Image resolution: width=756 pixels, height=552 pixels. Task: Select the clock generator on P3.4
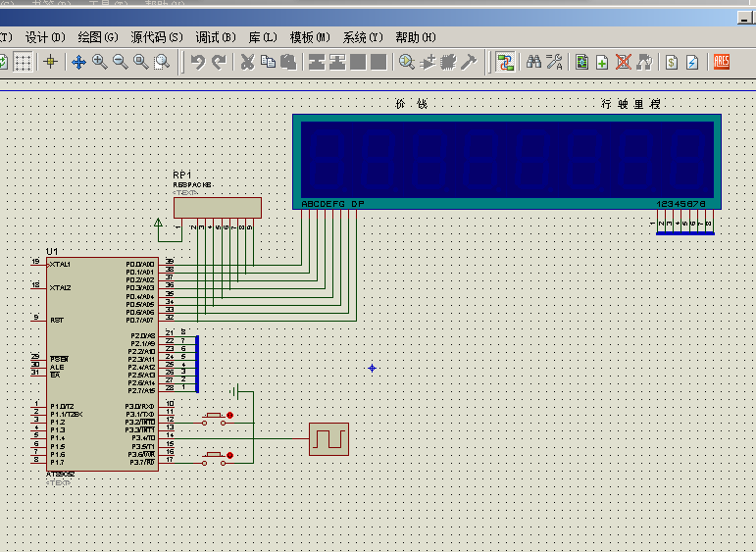point(328,439)
